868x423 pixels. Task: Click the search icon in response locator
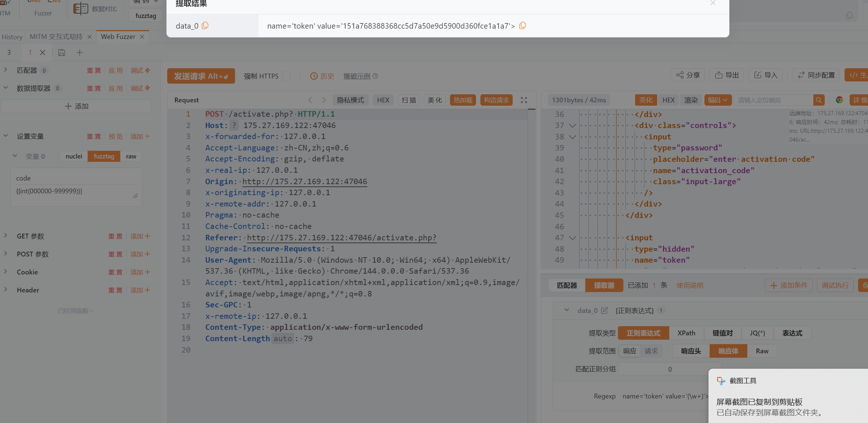point(818,100)
